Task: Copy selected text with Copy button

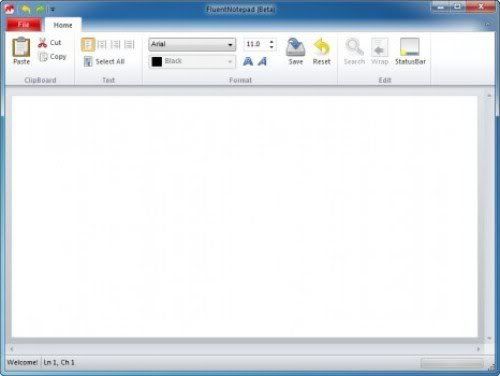Action: point(53,57)
